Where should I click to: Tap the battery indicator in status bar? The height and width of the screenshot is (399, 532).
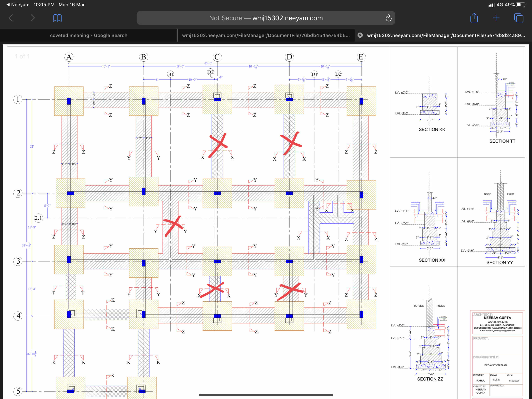[x=521, y=4]
